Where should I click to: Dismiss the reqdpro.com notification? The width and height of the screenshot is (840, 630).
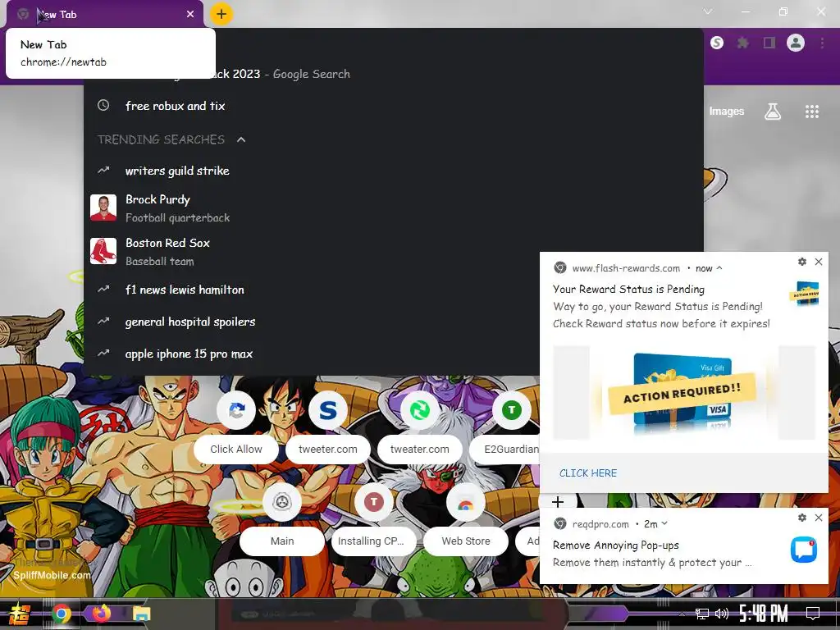pyautogui.click(x=819, y=518)
